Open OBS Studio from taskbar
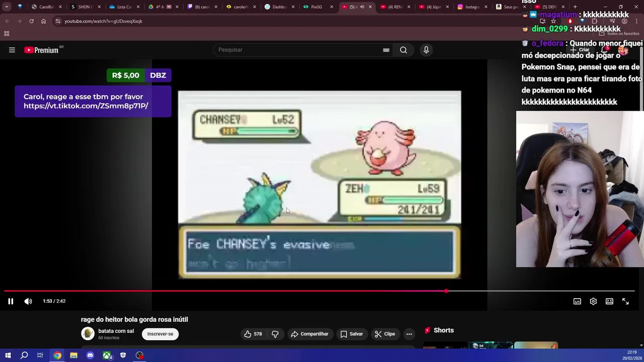 (140, 355)
